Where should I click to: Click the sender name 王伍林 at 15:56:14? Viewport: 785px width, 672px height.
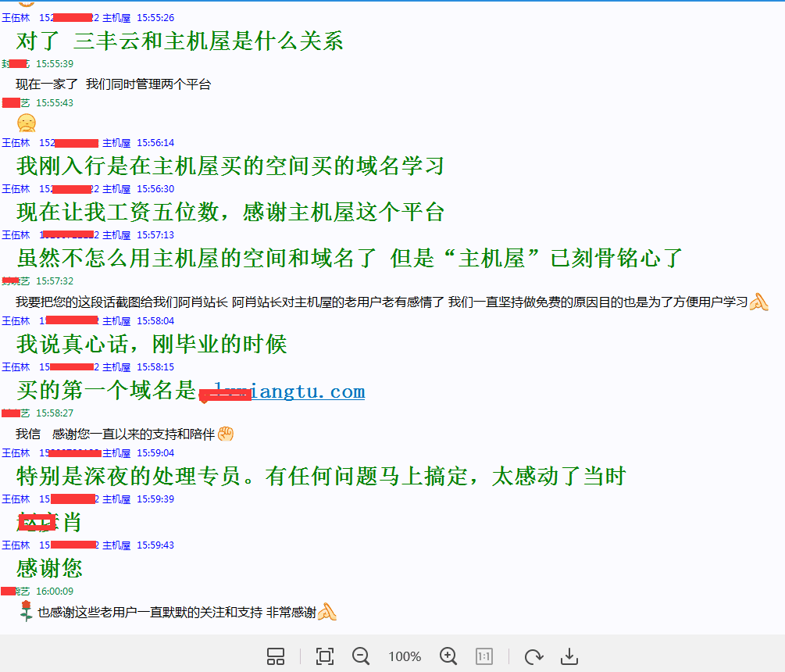[16, 143]
